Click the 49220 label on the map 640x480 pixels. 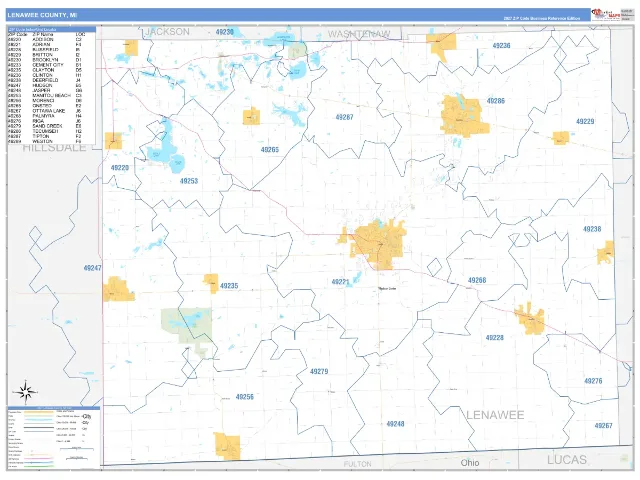120,168
